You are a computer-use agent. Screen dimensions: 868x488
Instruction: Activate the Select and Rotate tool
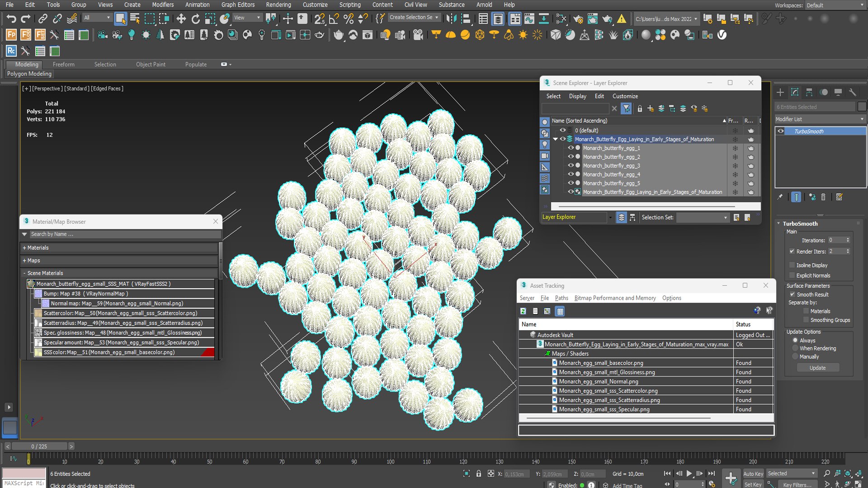pyautogui.click(x=195, y=19)
